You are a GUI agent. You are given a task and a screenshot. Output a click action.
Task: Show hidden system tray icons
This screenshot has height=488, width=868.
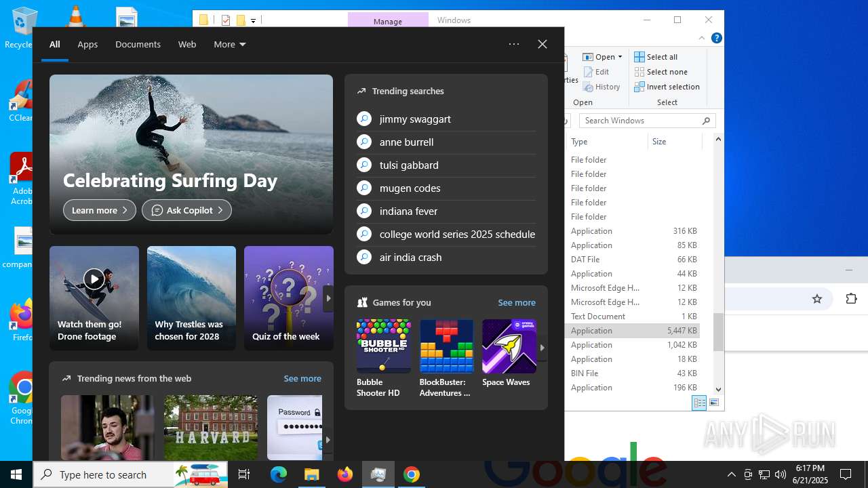tap(731, 474)
